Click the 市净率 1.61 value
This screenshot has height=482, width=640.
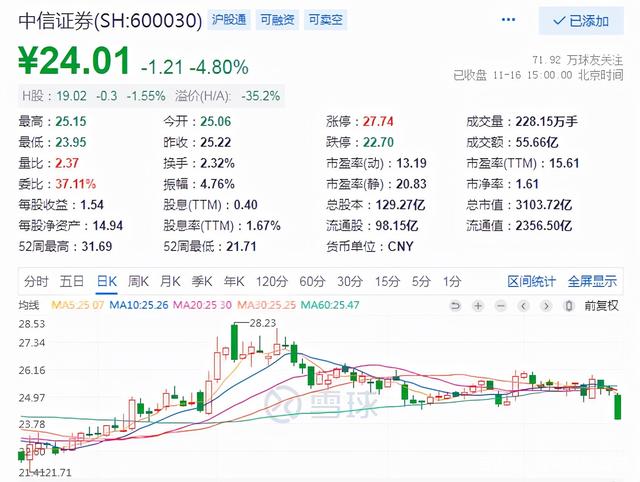(x=527, y=184)
